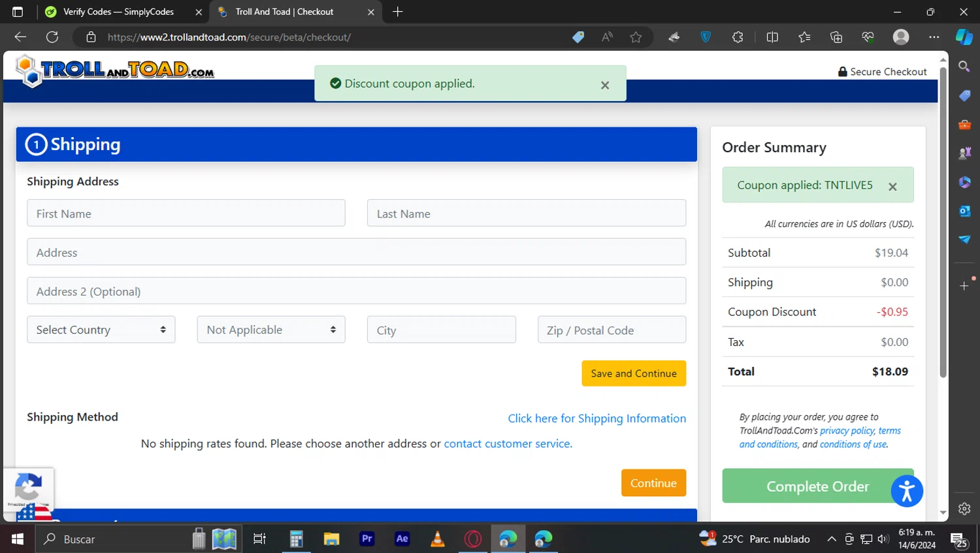Viewport: 980px width, 553px height.
Task: Open Click here for Shipping Information link
Action: pyautogui.click(x=597, y=419)
